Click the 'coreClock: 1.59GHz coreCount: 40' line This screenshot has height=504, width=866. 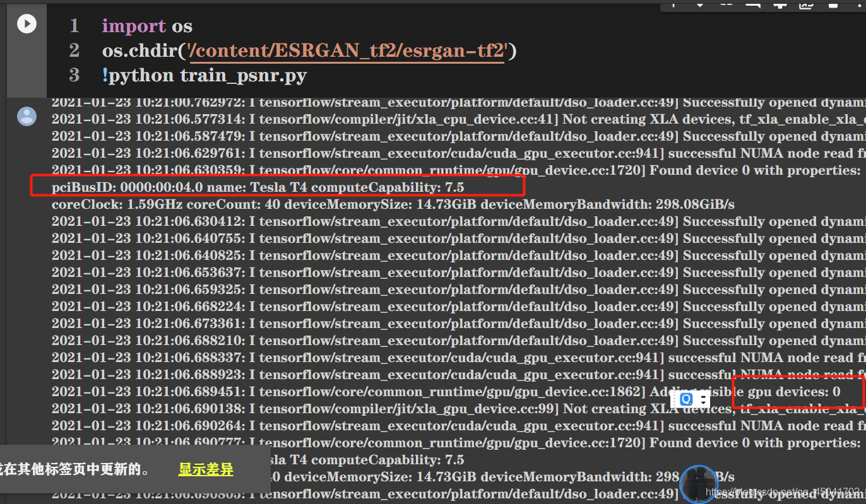393,204
